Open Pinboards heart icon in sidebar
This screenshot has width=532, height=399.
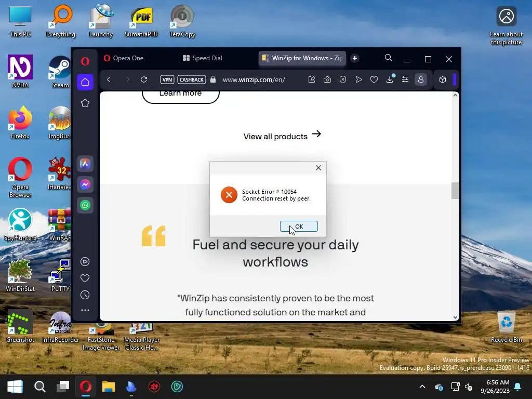click(x=85, y=278)
